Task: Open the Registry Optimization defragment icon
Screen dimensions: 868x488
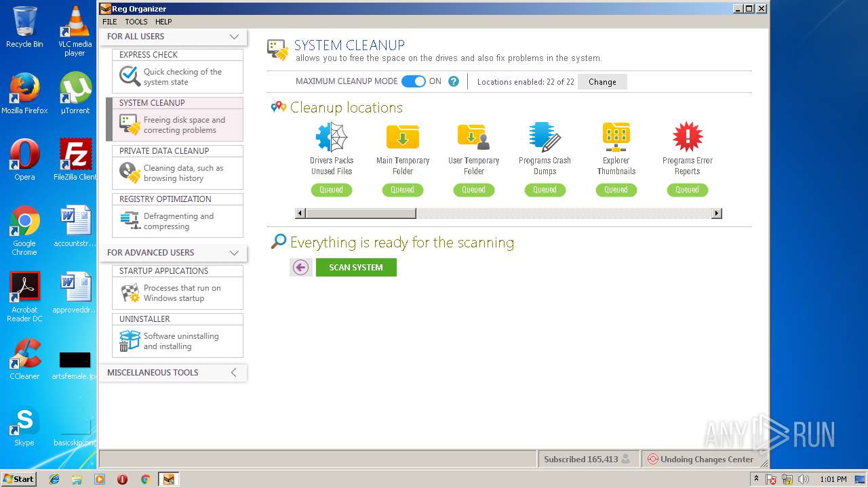Action: [130, 221]
